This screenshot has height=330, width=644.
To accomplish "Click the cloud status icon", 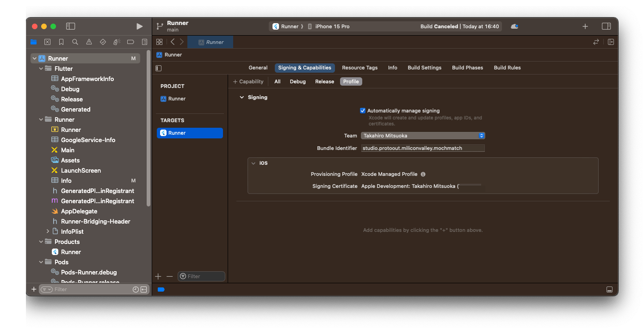I will click(x=514, y=26).
